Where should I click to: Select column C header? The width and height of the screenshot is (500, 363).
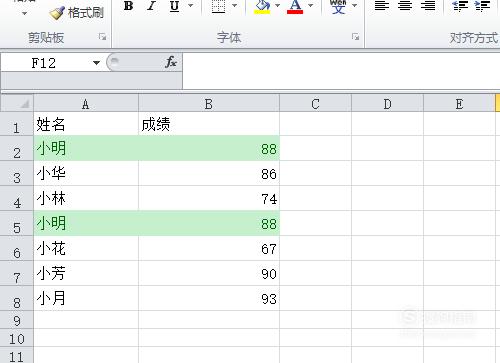click(x=315, y=104)
